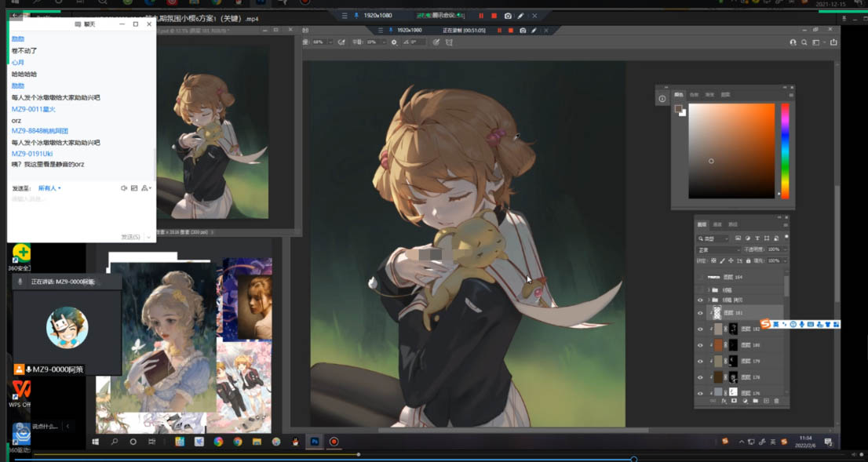Image resolution: width=868 pixels, height=462 pixels.
Task: Filter layers by shape layers icon
Action: click(767, 238)
